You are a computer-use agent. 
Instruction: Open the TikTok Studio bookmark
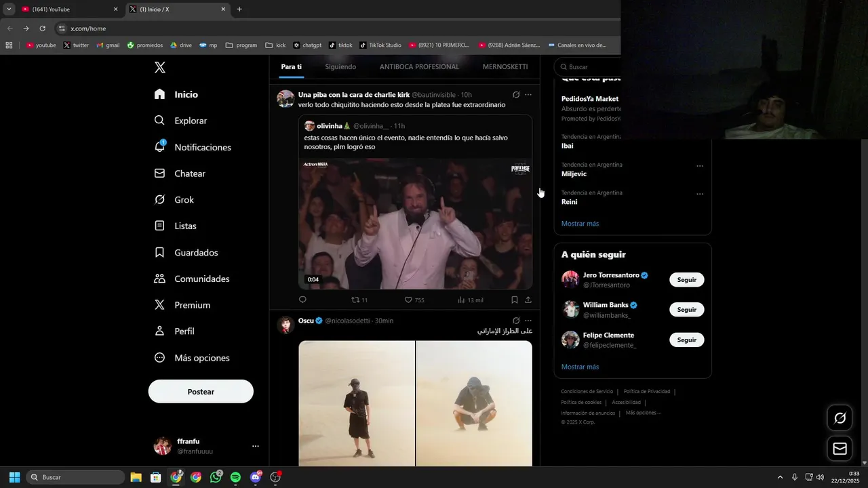[380, 45]
